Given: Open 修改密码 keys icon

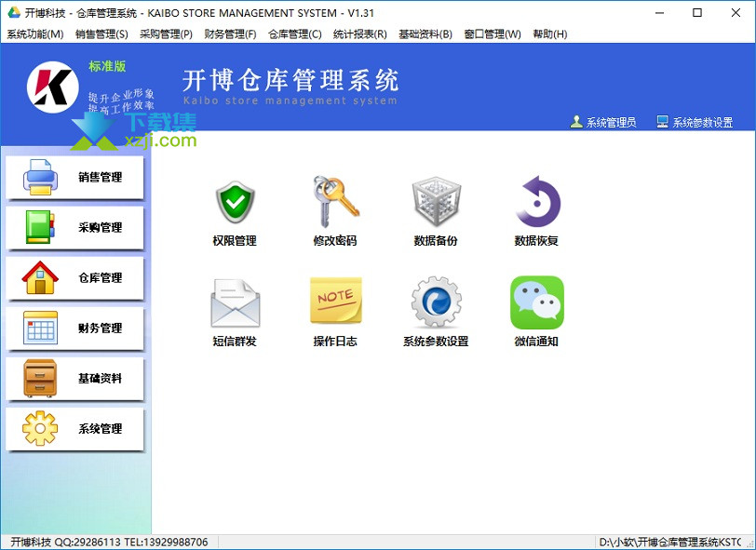Looking at the screenshot, I should click(x=335, y=202).
